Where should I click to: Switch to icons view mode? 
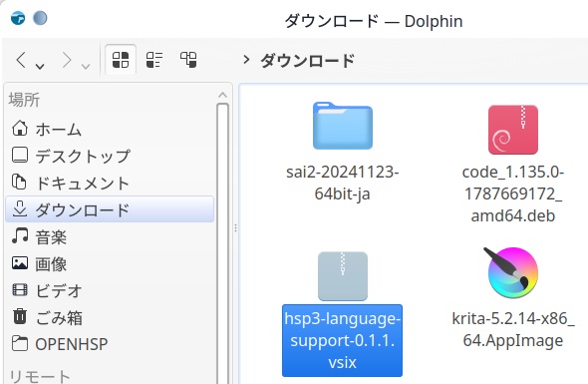click(x=121, y=60)
